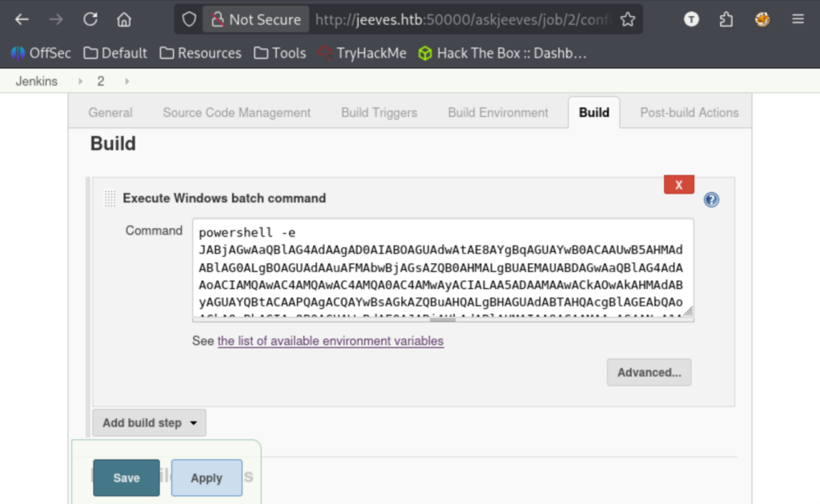Open list of available environment variables link
Image resolution: width=820 pixels, height=504 pixels.
[330, 341]
